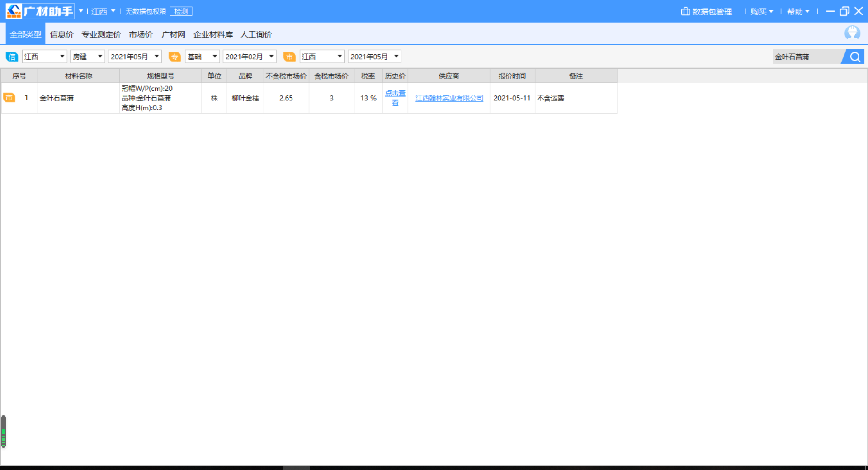Click the 13 % tax rate cell
Image resolution: width=868 pixels, height=470 pixels.
pyautogui.click(x=368, y=98)
